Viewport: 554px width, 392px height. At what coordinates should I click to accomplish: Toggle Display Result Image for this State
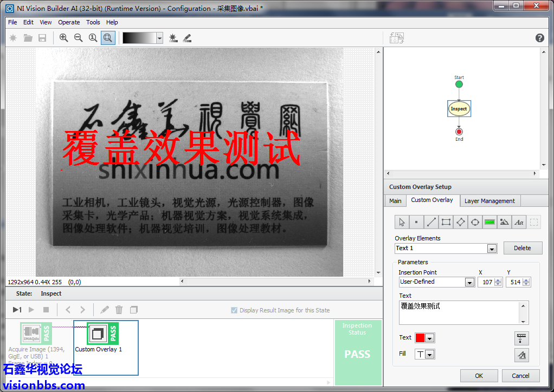(x=234, y=310)
